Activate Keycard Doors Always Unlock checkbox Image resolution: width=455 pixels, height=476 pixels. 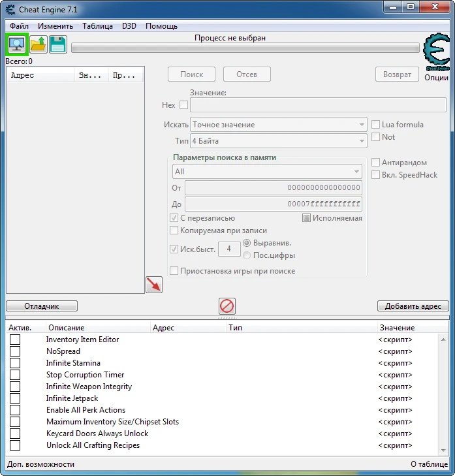coord(15,434)
